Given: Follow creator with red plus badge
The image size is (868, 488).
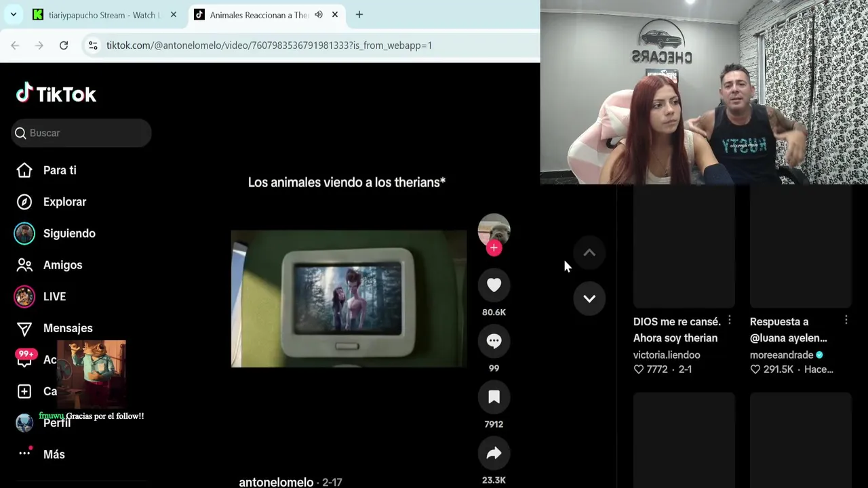Looking at the screenshot, I should (x=494, y=248).
